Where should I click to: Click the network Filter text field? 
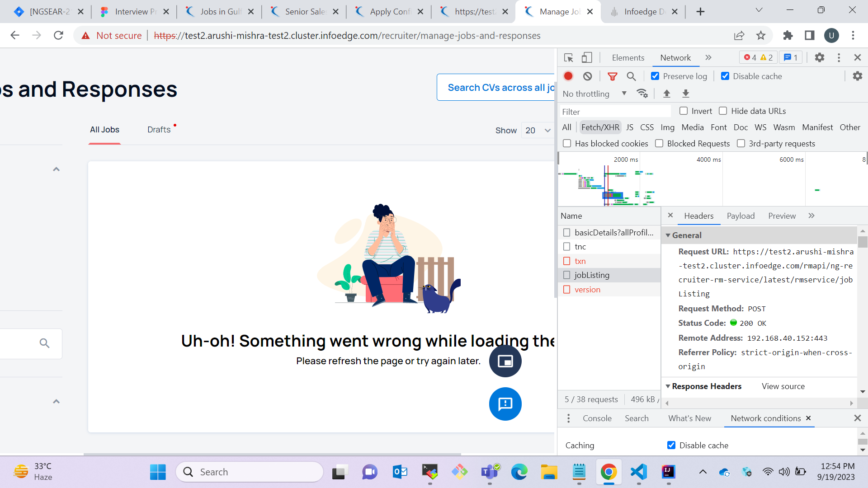pyautogui.click(x=615, y=112)
